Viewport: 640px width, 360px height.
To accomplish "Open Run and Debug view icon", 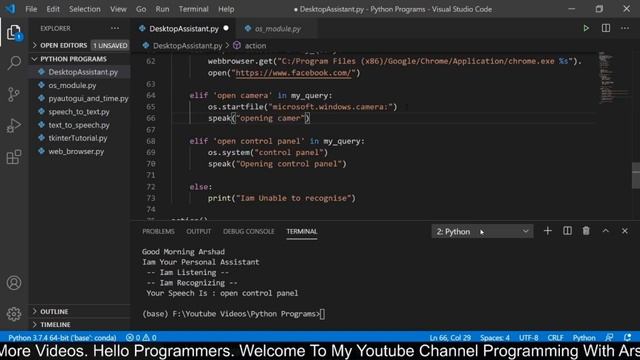I will pyautogui.click(x=14, y=126).
